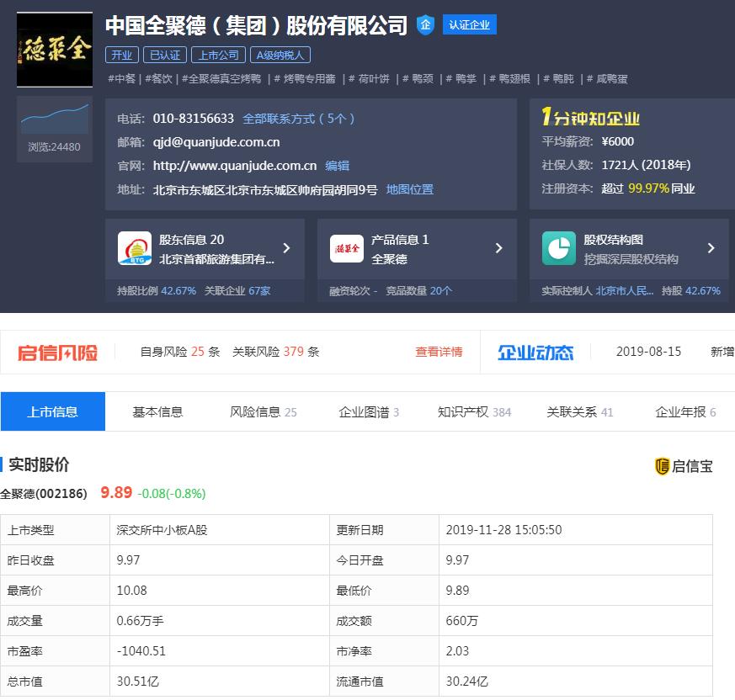735x700 pixels.
Task: Click the 认证企业 button
Action: pos(469,25)
